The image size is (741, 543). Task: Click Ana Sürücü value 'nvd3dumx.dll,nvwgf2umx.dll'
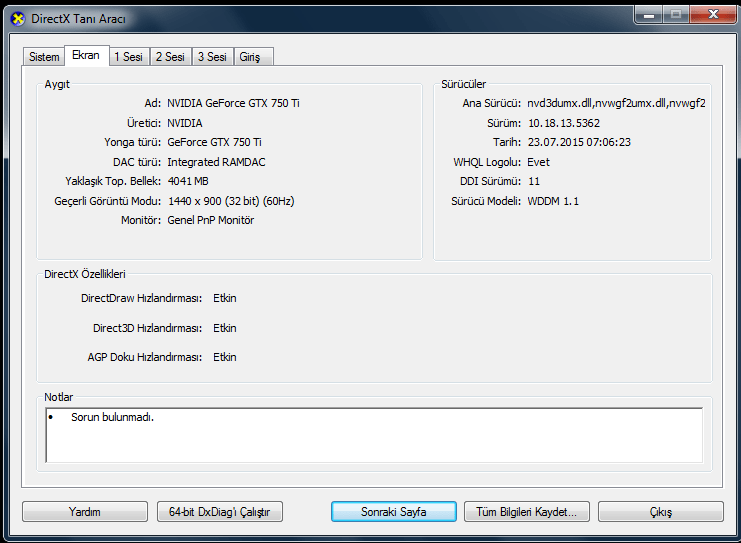(616, 103)
